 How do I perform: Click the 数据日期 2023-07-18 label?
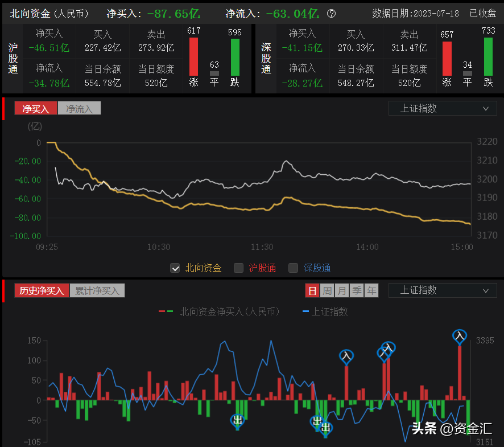(x=416, y=14)
